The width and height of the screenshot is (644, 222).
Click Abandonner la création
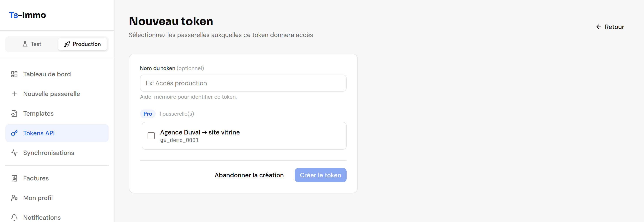249,175
